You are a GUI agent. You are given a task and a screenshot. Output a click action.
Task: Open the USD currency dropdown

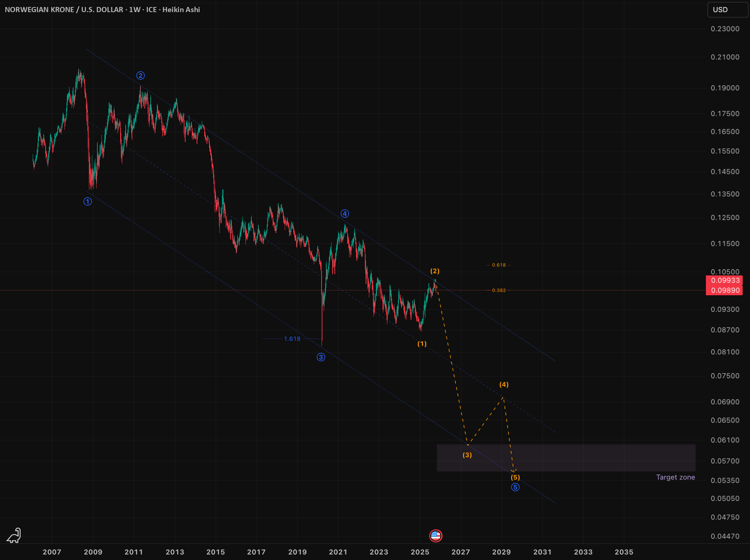click(x=728, y=10)
